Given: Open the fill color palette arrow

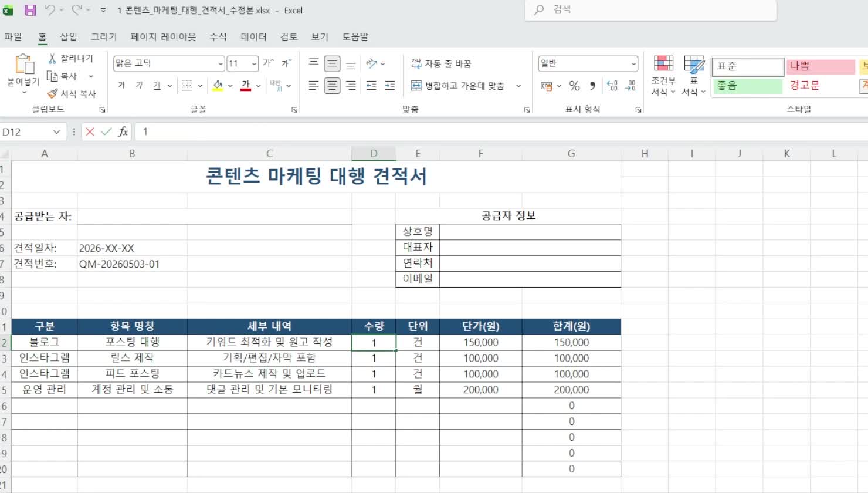Looking at the screenshot, I should click(230, 86).
